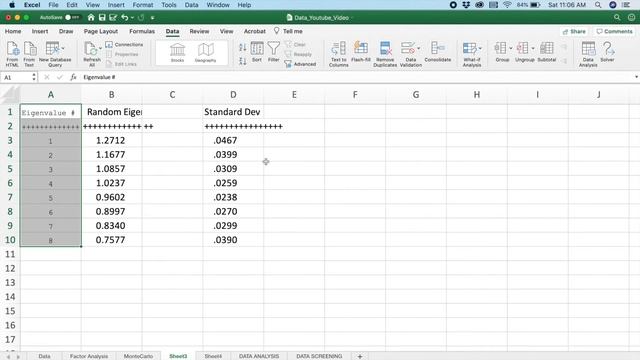The height and width of the screenshot is (360, 640).
Task: Open the Data Analysis tool
Action: click(x=588, y=53)
